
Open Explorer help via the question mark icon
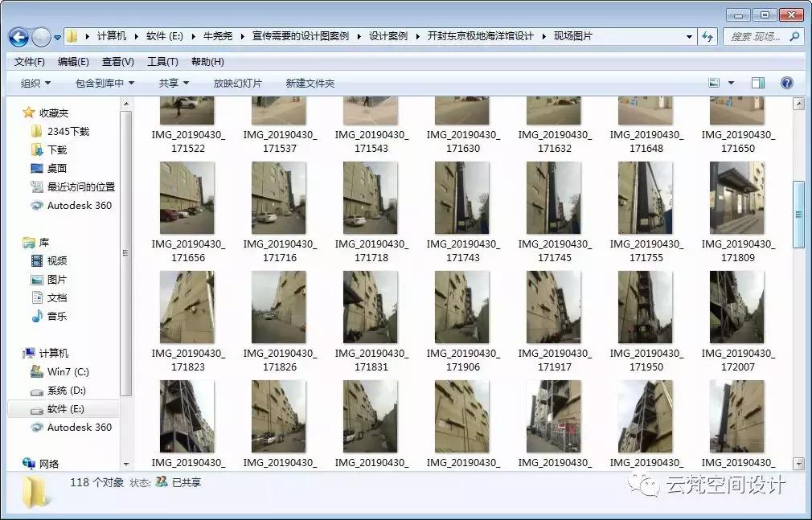pyautogui.click(x=785, y=82)
